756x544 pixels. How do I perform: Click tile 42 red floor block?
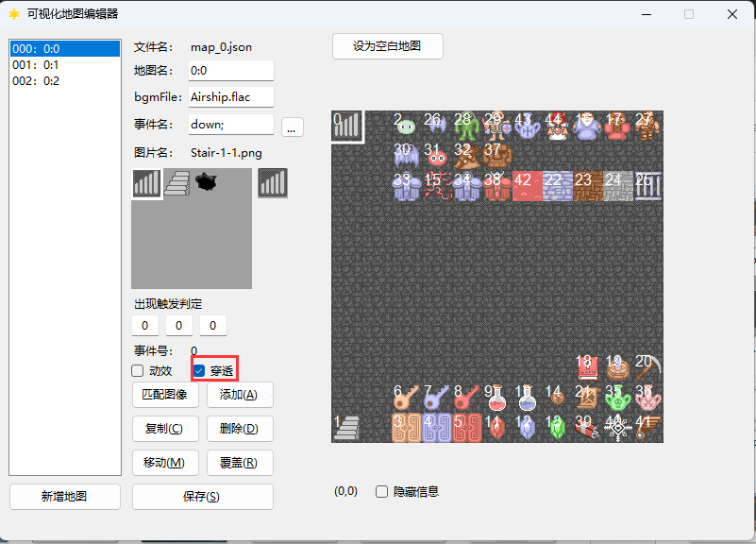(528, 186)
